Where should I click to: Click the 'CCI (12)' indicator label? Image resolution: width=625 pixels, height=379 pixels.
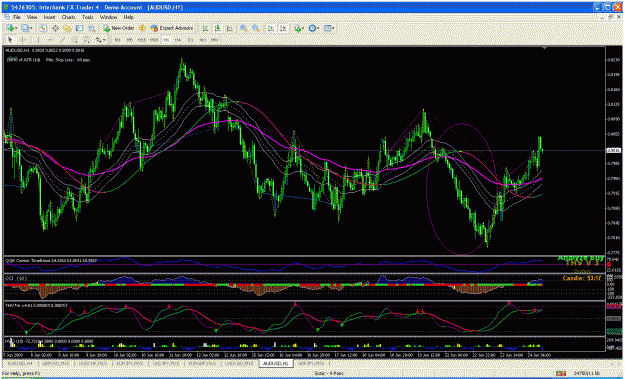click(16, 278)
